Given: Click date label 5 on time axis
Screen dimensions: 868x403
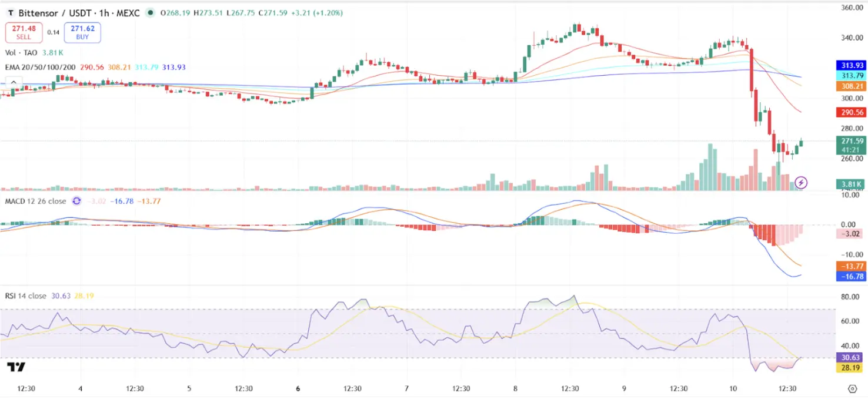Looking at the screenshot, I should [x=189, y=388].
